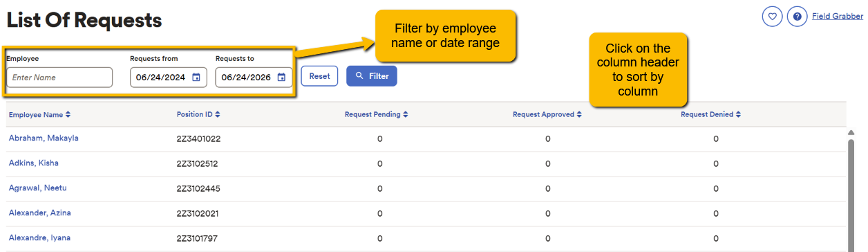
Task: Sort by Request Approved column arrows
Action: point(579,115)
